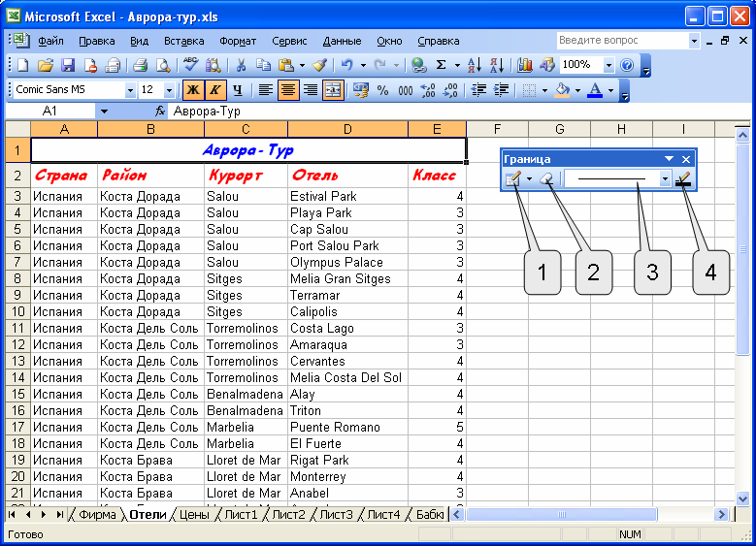Viewport: 756px width, 546px height.
Task: Click the AutoSum sigma icon
Action: 442,65
